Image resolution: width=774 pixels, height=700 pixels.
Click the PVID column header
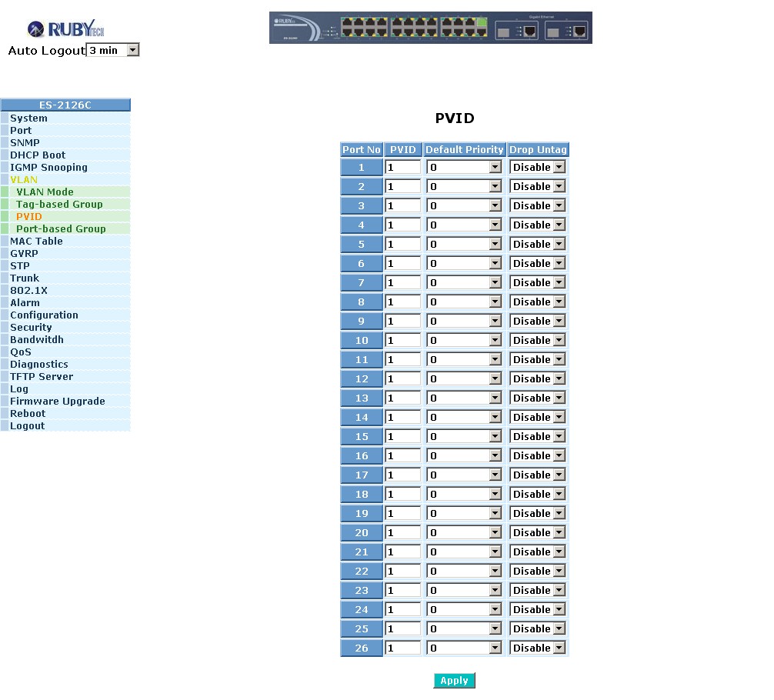(x=403, y=149)
